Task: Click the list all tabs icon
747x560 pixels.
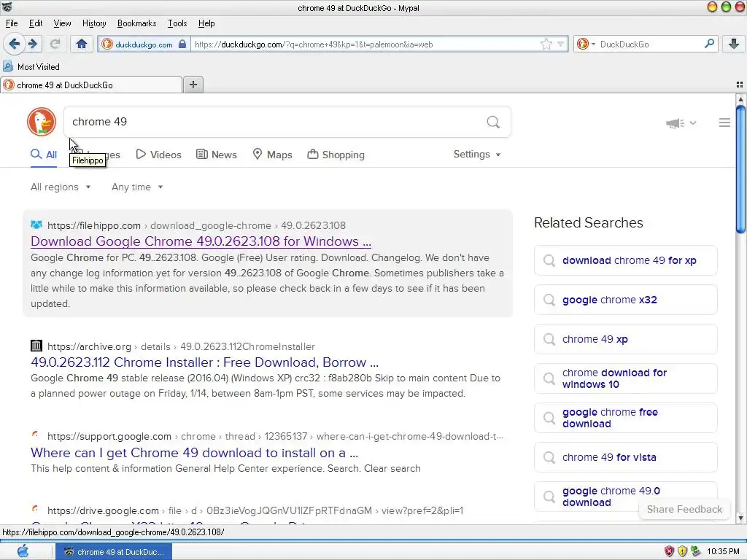Action: pyautogui.click(x=740, y=85)
